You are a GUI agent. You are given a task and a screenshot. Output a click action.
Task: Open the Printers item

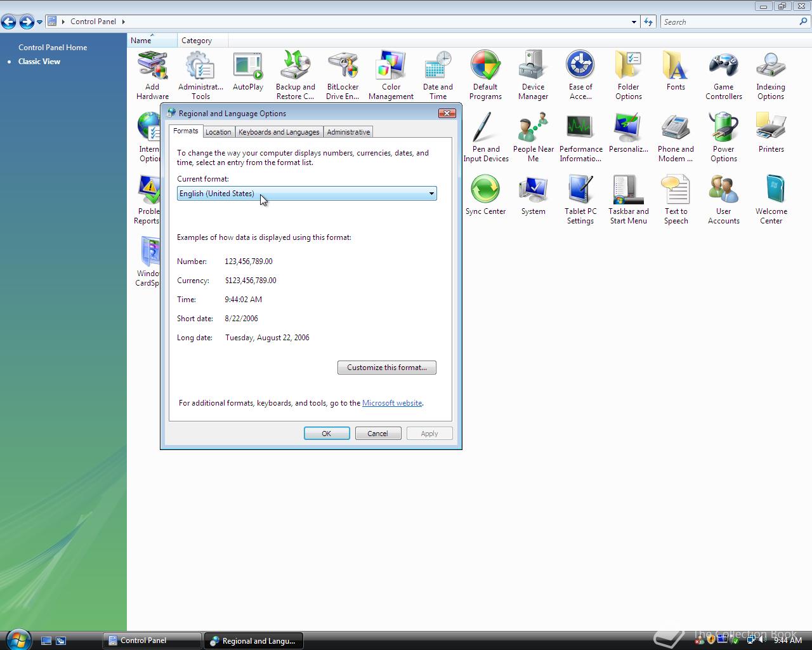[x=771, y=133]
